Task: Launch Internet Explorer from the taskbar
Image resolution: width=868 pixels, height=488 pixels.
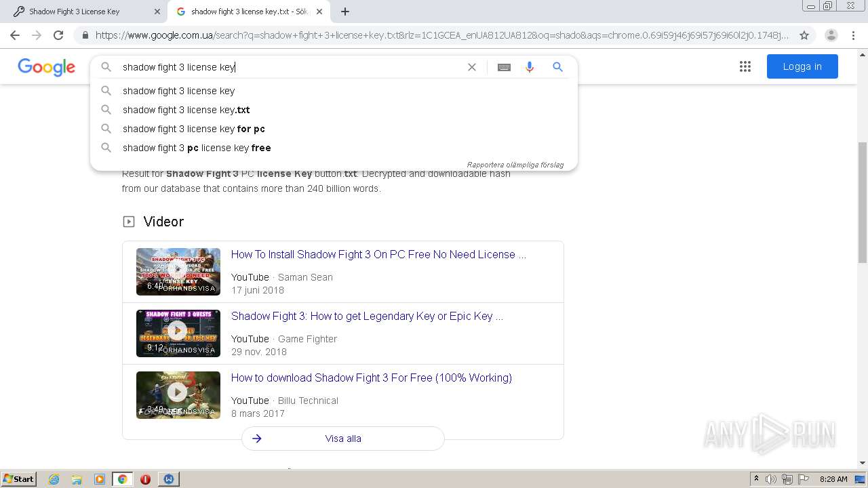Action: (54, 479)
